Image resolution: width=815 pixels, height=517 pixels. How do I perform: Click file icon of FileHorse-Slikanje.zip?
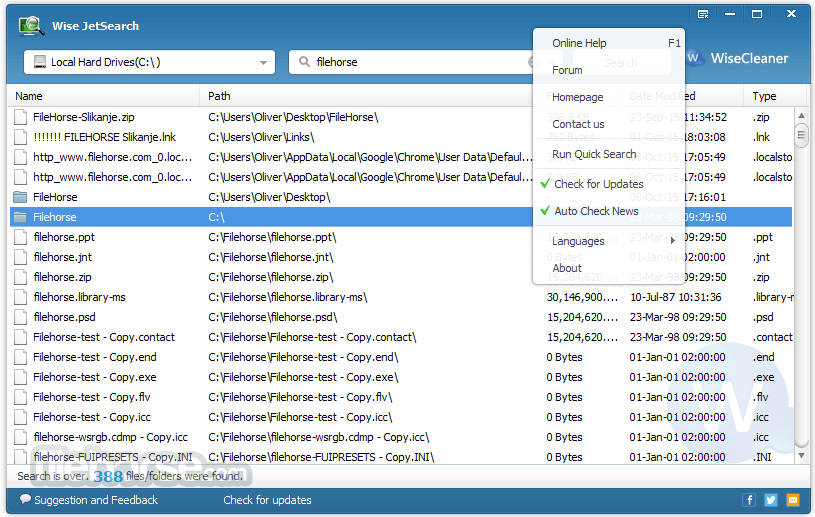coord(20,117)
